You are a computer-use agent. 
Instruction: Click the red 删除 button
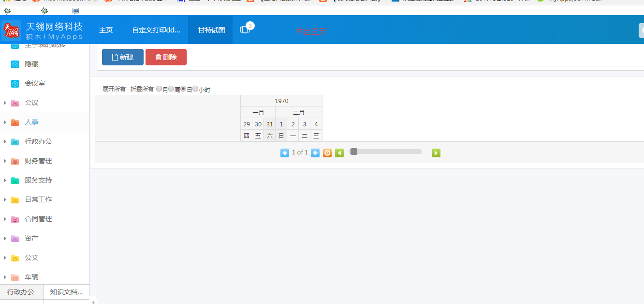point(166,57)
